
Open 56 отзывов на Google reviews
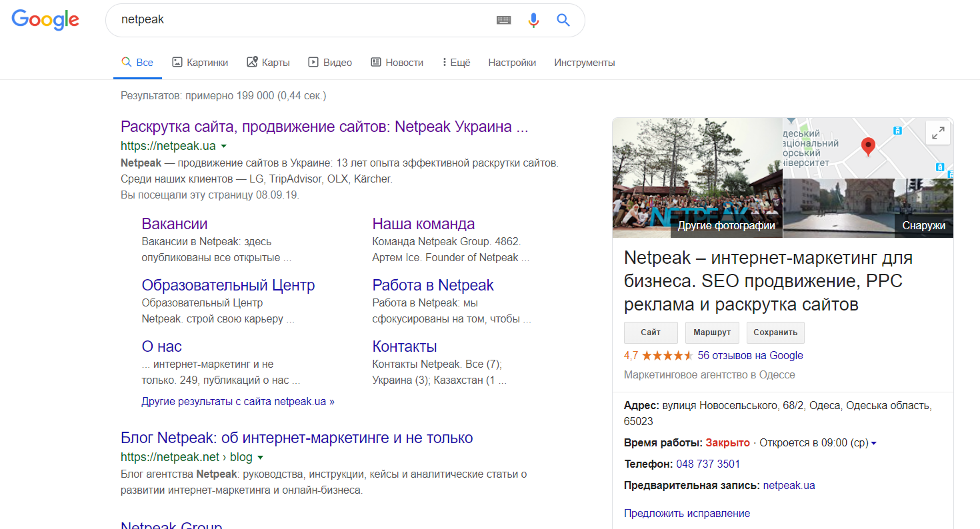750,356
